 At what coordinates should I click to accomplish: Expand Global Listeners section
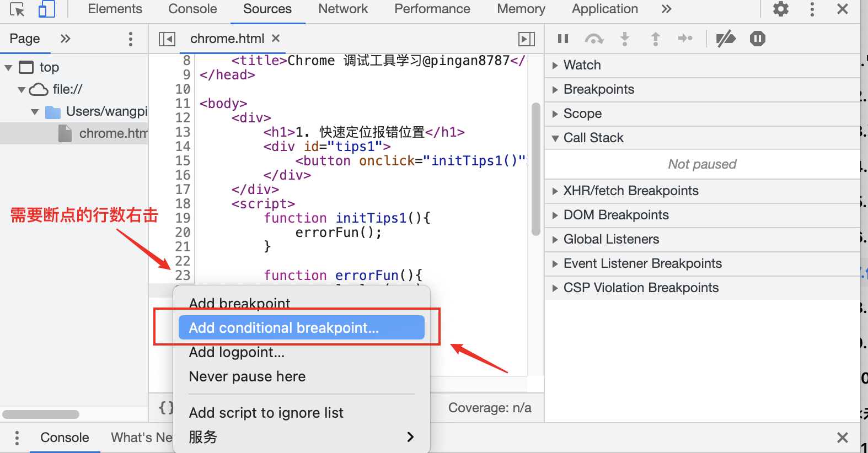[702, 239]
